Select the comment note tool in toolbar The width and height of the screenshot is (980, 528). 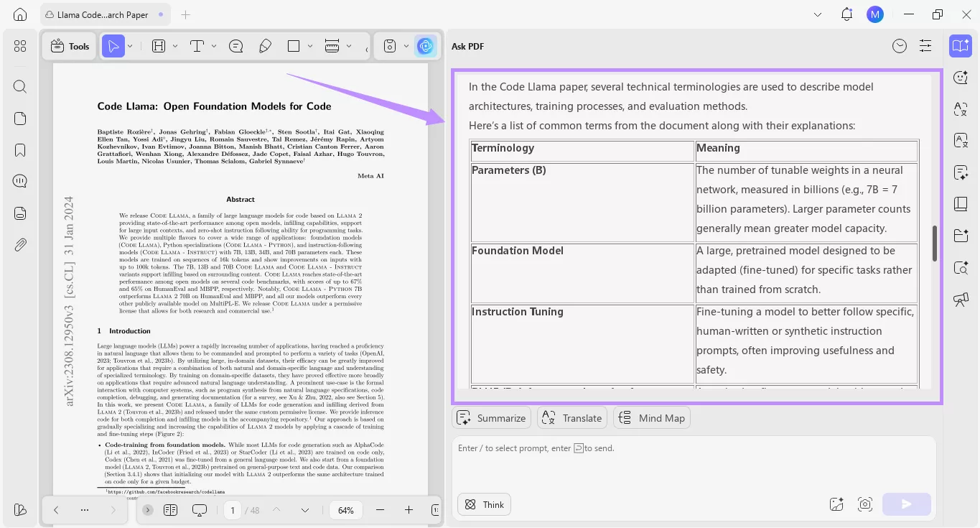coord(235,46)
